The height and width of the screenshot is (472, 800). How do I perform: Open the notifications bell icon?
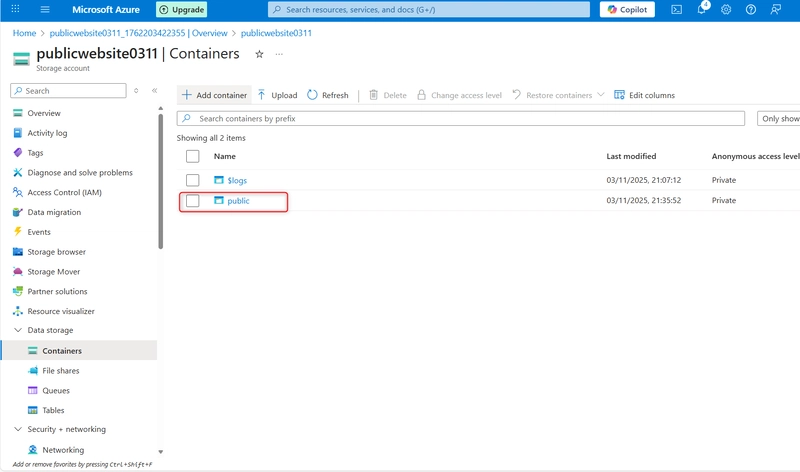click(701, 10)
